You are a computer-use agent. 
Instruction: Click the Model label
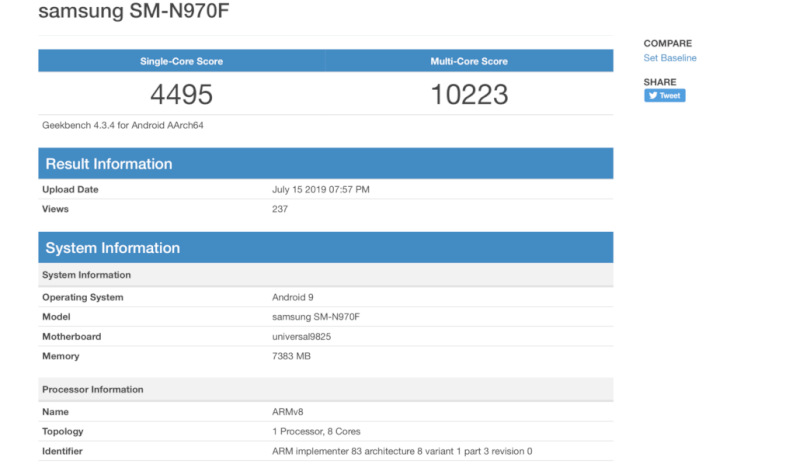click(x=56, y=316)
